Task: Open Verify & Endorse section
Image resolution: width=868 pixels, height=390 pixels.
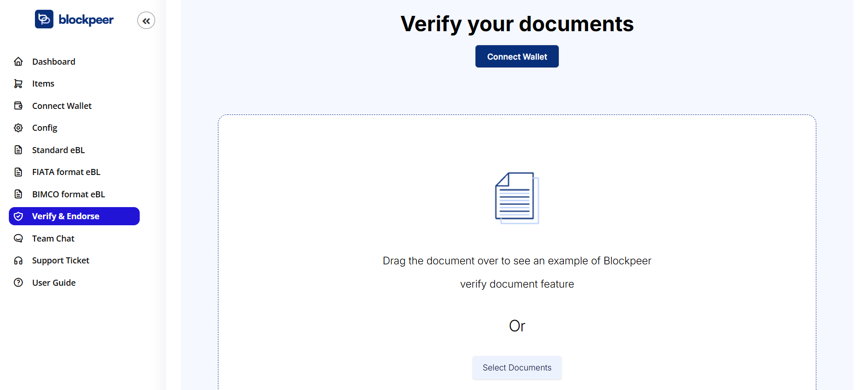Action: click(74, 216)
